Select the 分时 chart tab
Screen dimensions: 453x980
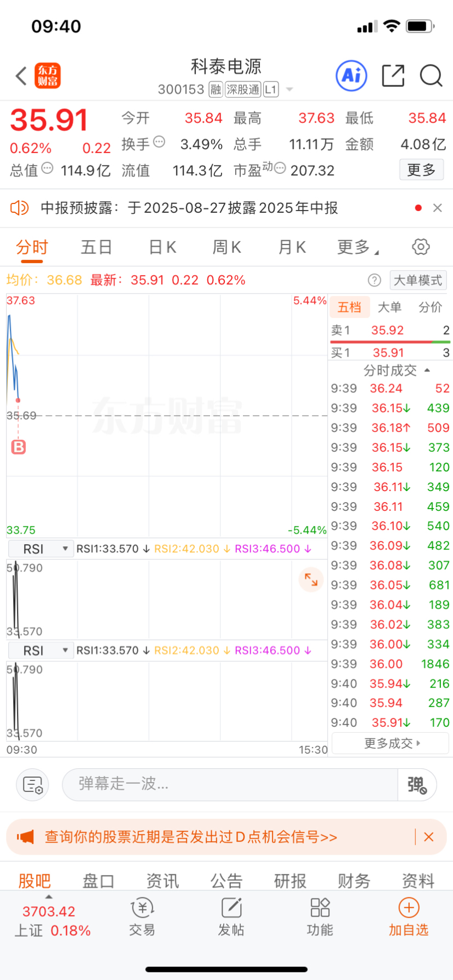click(x=32, y=247)
